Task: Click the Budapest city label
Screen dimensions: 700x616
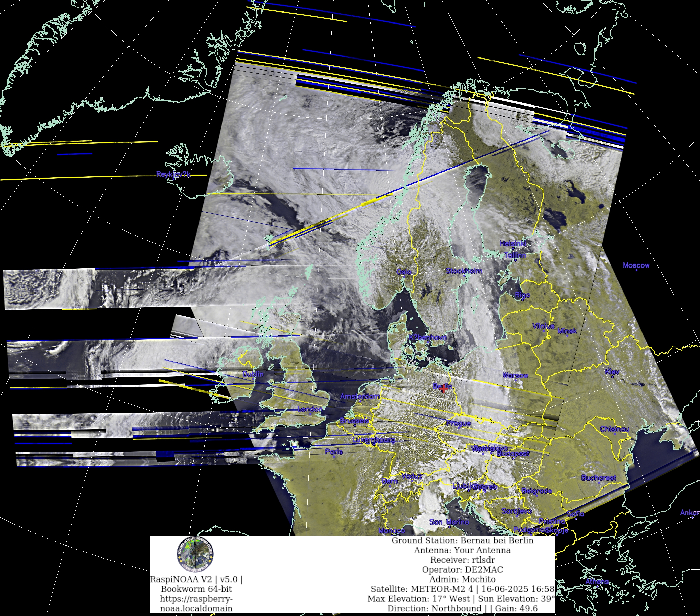Action: click(513, 453)
